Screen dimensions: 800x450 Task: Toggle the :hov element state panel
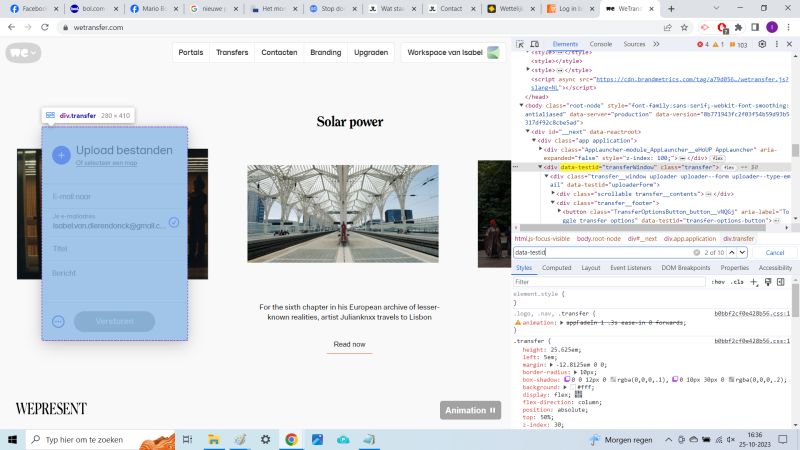(717, 282)
